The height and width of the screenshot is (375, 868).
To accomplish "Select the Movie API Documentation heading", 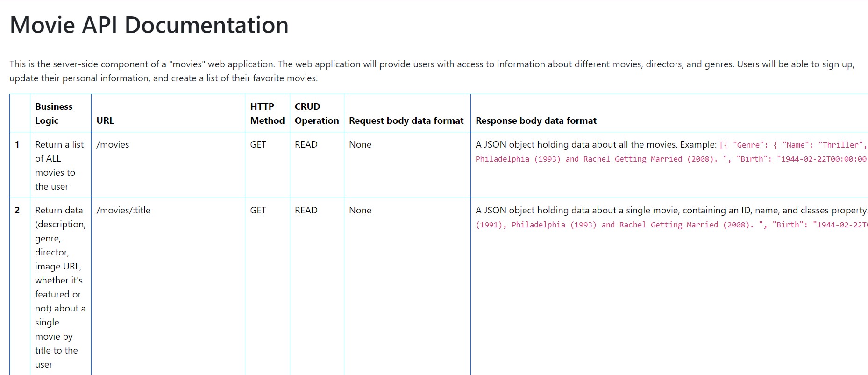I will point(149,25).
